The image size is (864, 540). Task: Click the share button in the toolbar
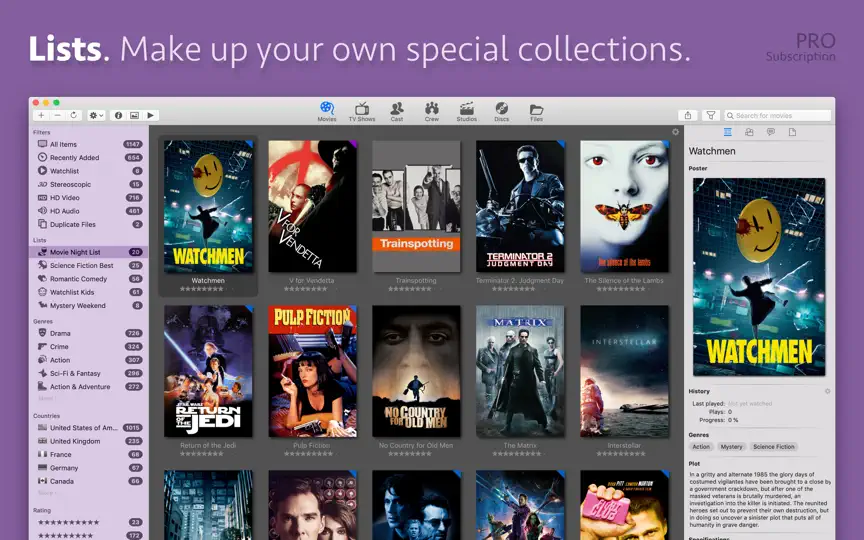688,115
